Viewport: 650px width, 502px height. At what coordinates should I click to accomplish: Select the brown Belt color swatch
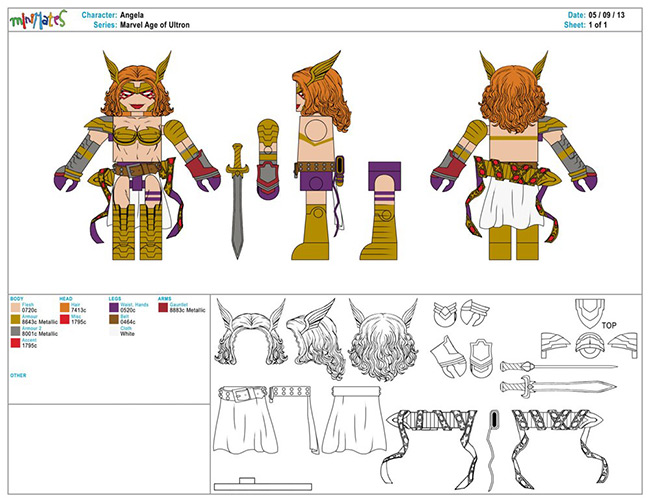pos(114,319)
